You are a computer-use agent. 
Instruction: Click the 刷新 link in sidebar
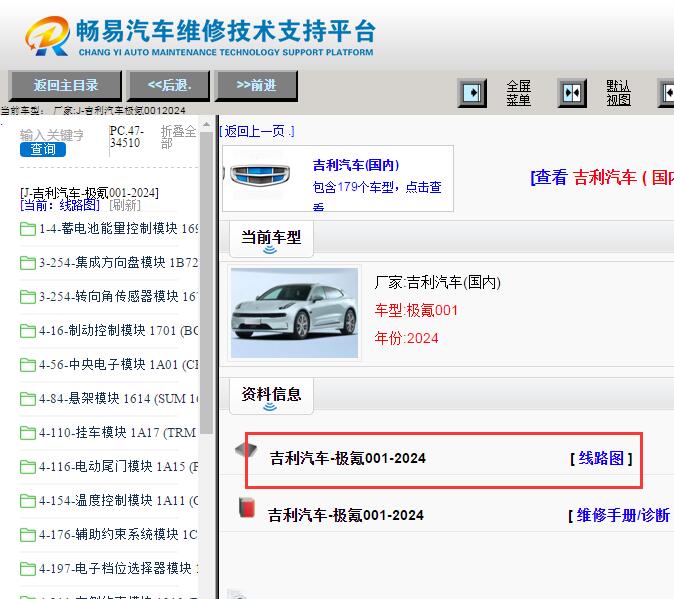tap(125, 205)
